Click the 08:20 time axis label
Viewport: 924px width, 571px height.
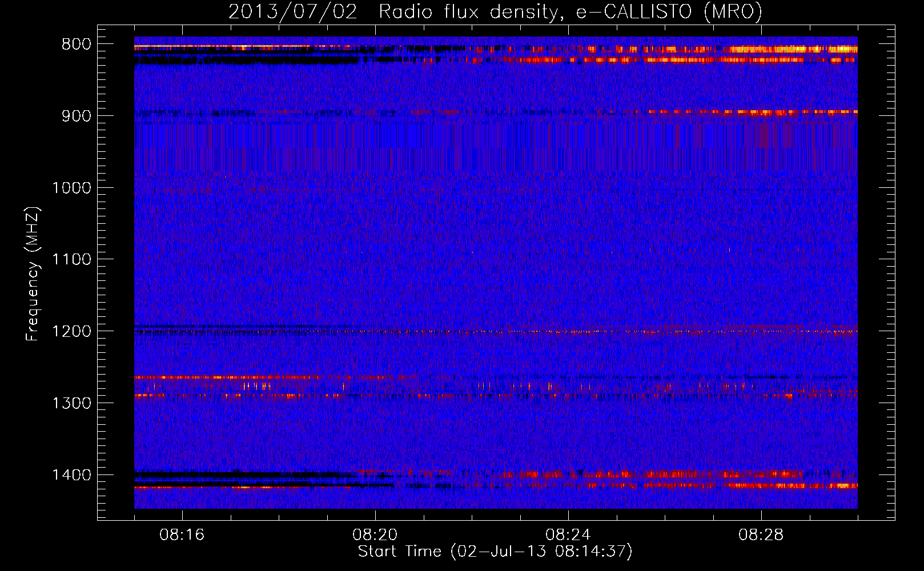[375, 535]
